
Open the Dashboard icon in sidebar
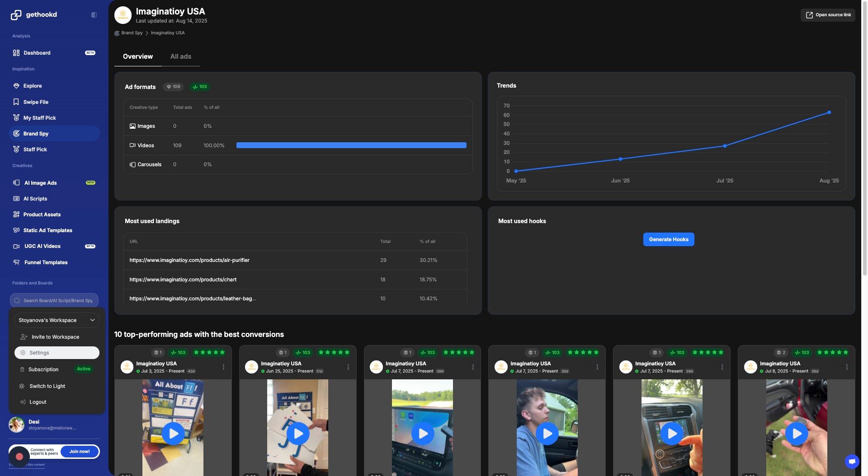click(16, 53)
